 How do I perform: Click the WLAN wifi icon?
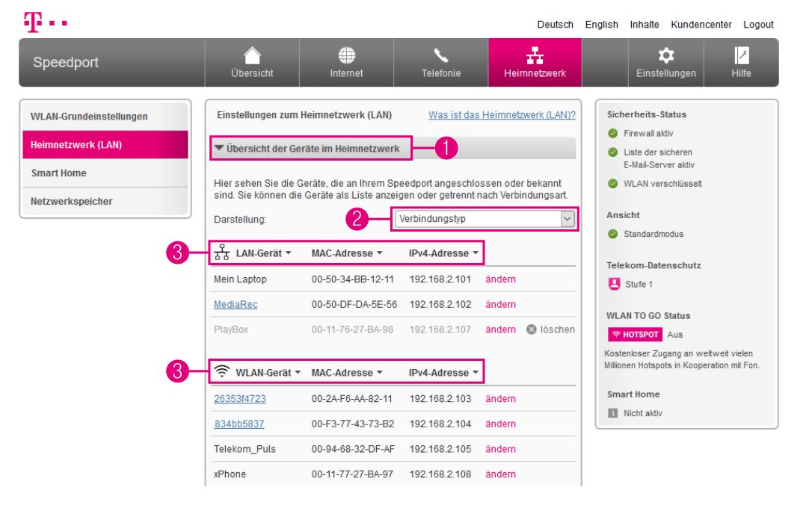point(221,371)
